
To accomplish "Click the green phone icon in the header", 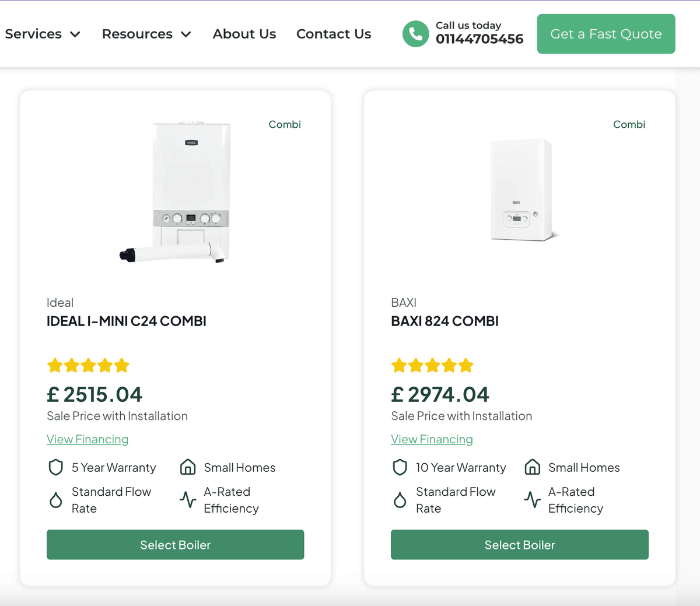I will tap(415, 34).
